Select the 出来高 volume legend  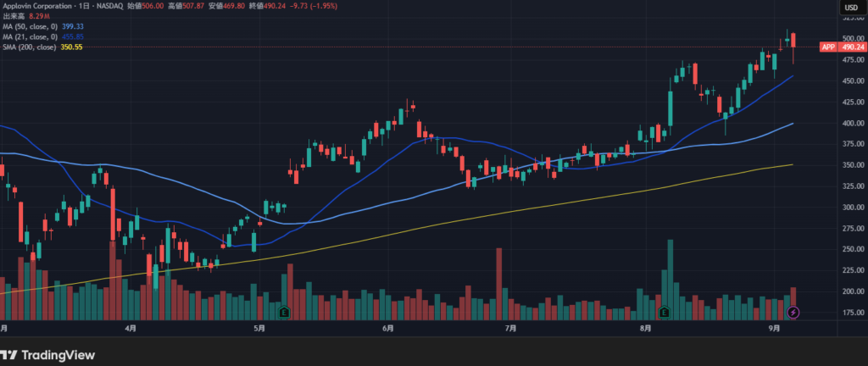click(14, 17)
